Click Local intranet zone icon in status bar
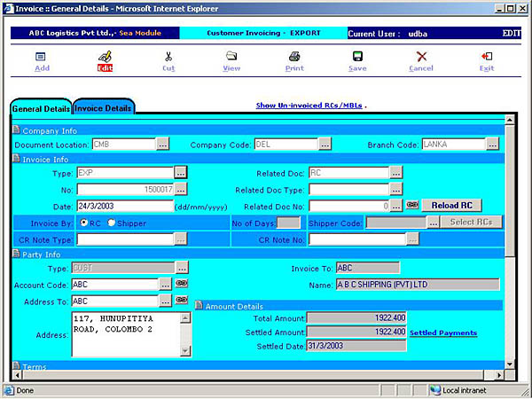 [435, 390]
